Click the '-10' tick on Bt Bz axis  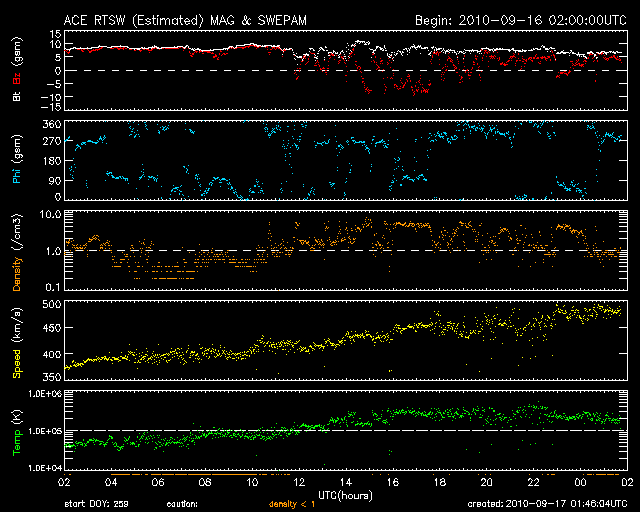click(51, 97)
